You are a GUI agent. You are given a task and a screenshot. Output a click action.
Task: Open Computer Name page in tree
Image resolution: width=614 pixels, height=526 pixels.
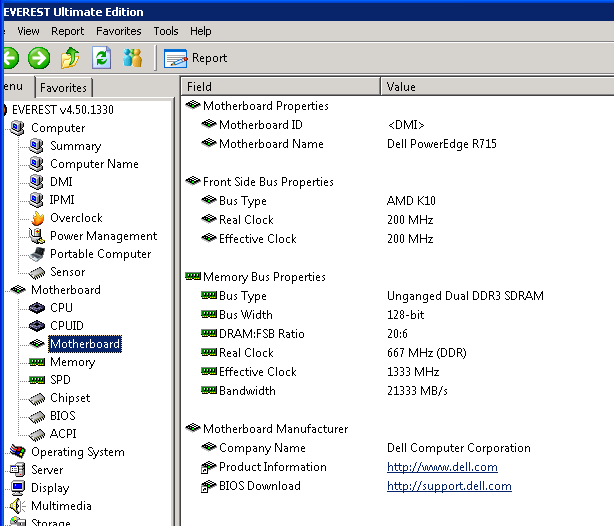point(94,164)
